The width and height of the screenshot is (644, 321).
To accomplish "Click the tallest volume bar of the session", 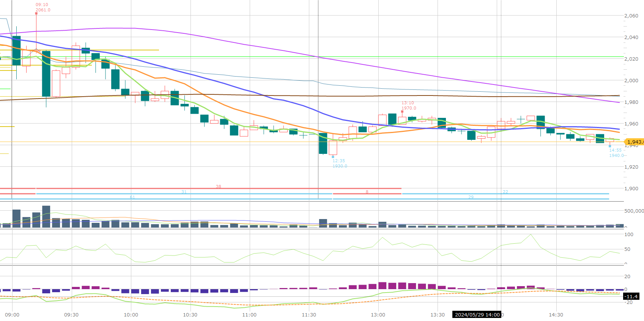I will tap(46, 216).
